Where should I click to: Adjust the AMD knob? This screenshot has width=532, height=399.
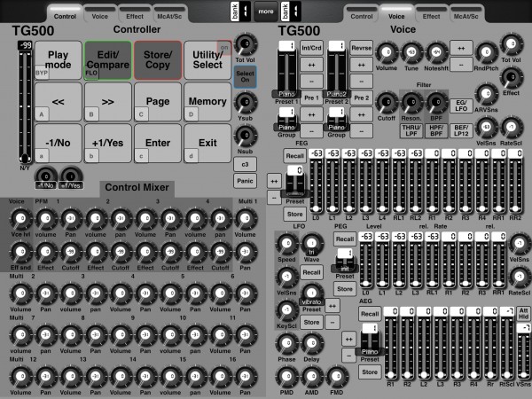pyautogui.click(x=311, y=377)
